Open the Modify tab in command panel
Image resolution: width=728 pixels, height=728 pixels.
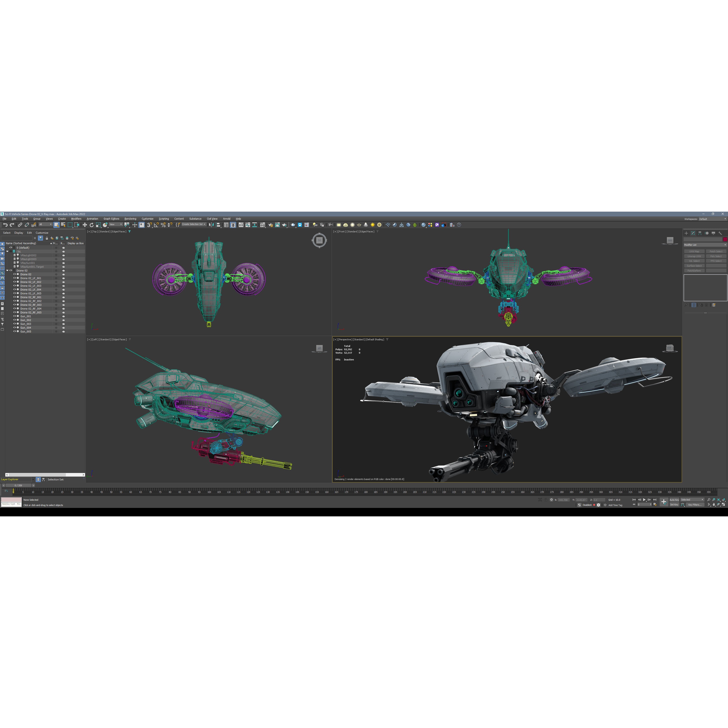click(x=693, y=233)
